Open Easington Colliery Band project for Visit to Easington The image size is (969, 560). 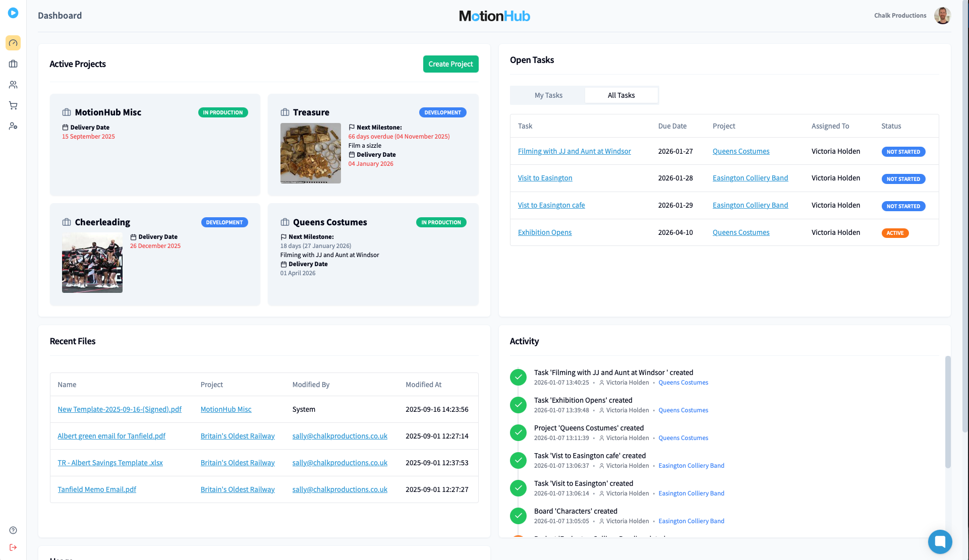point(750,178)
